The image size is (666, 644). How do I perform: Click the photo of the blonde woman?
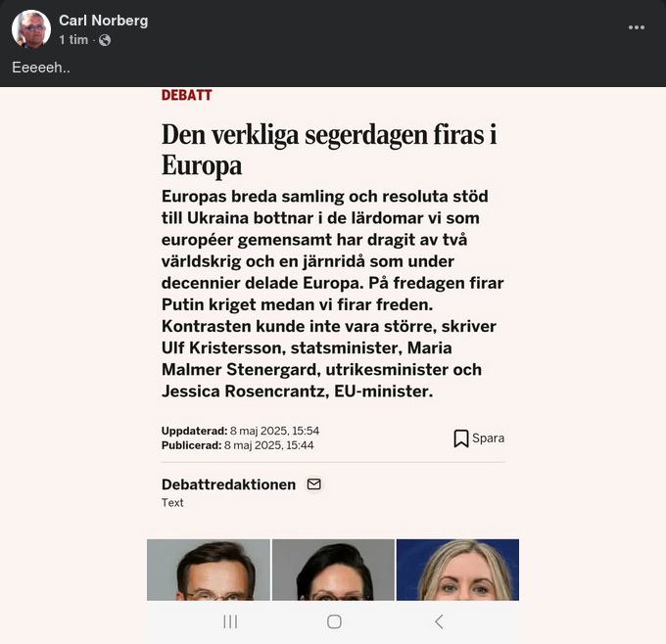[x=457, y=570]
